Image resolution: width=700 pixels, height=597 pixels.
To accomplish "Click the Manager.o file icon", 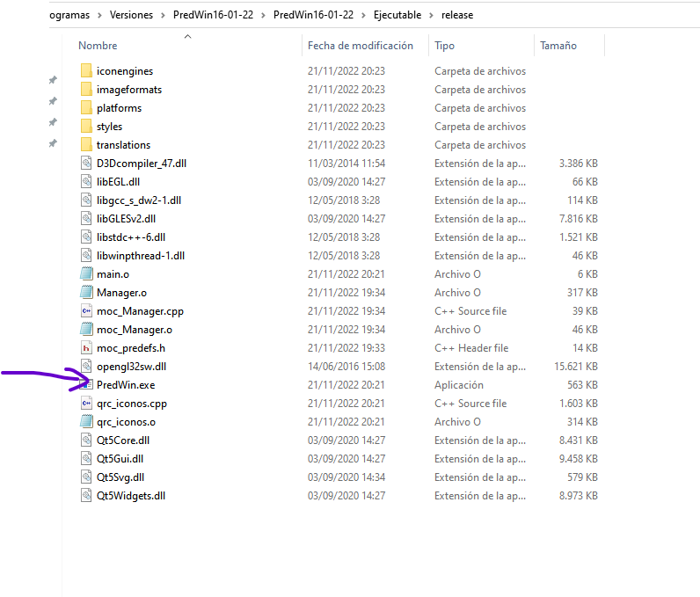I will (86, 292).
